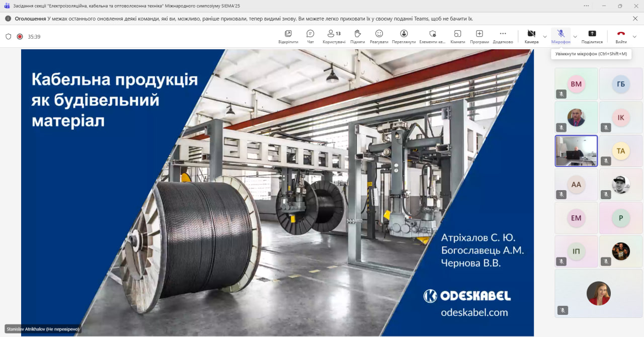Unmute with the Мікрофон button

pos(560,36)
